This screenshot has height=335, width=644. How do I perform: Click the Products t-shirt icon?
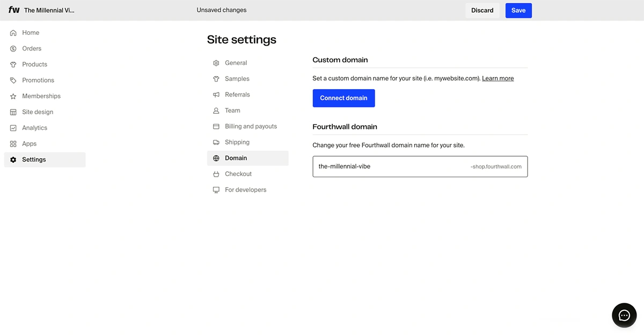[x=13, y=64]
